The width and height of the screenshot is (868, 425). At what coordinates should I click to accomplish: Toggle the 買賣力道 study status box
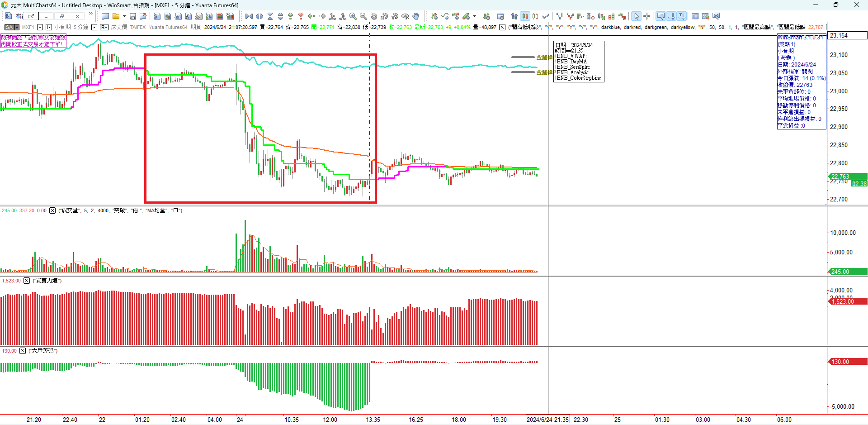coord(27,281)
